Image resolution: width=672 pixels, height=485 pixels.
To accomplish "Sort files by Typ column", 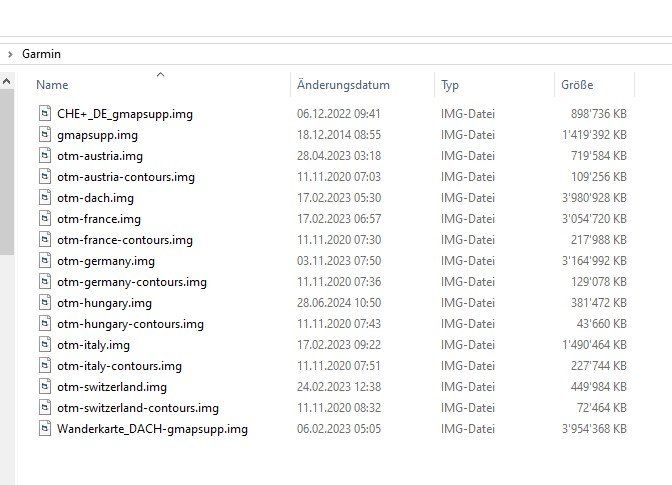I will coord(450,85).
